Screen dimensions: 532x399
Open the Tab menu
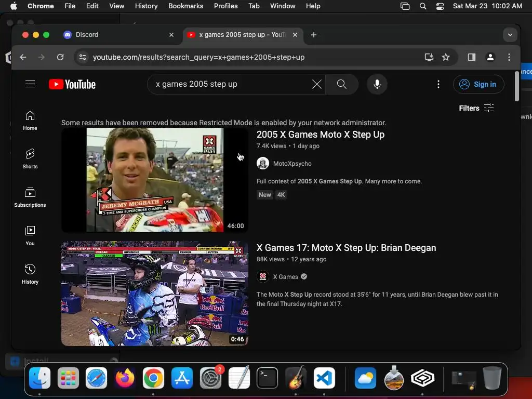[254, 6]
